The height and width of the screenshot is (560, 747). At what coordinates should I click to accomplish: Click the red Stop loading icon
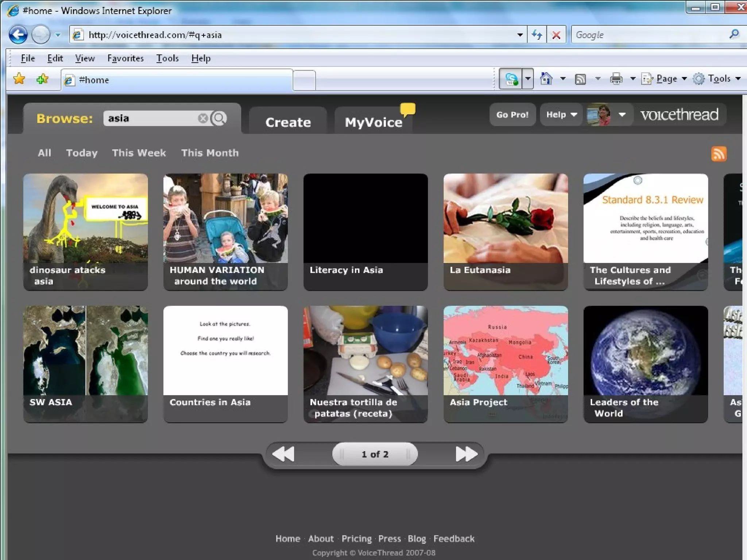(556, 35)
